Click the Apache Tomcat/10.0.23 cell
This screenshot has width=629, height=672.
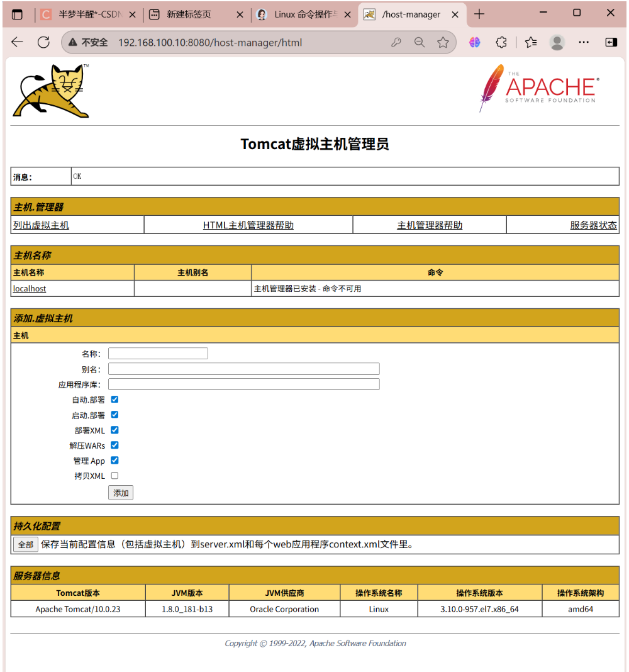pyautogui.click(x=78, y=609)
